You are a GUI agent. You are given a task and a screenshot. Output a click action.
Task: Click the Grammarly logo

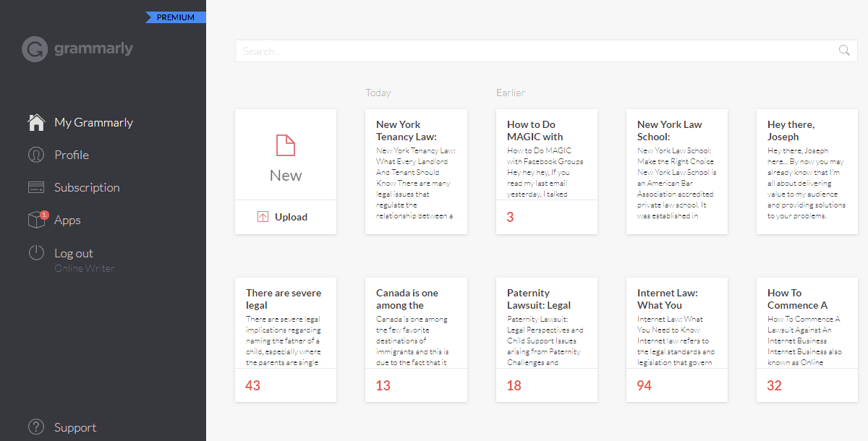[x=77, y=48]
